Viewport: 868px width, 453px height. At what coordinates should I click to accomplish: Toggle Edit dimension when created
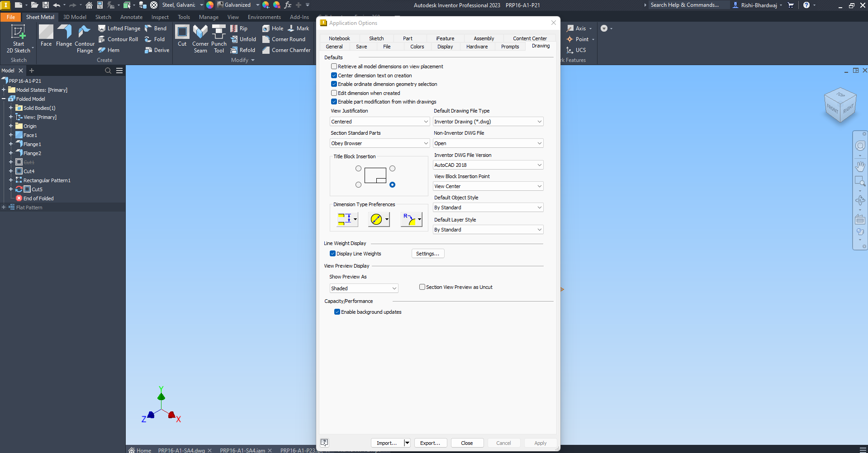(334, 93)
